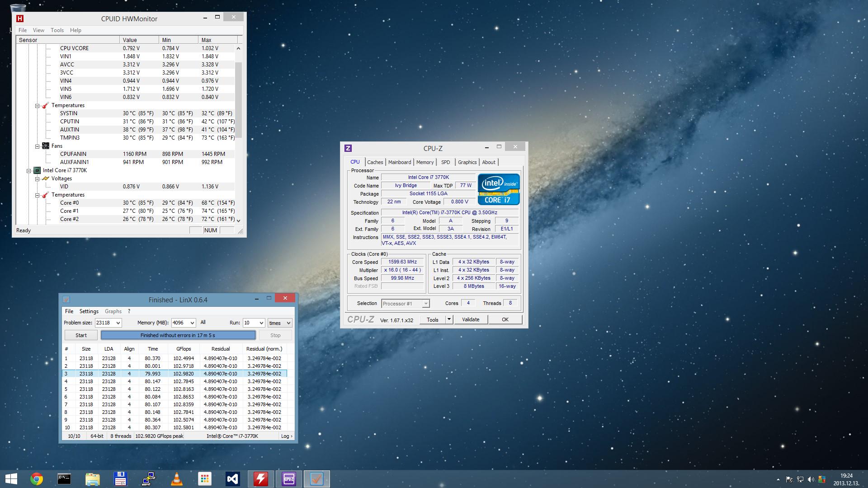Click the Command Prompt taskbar icon
868x488 pixels.
pyautogui.click(x=64, y=479)
